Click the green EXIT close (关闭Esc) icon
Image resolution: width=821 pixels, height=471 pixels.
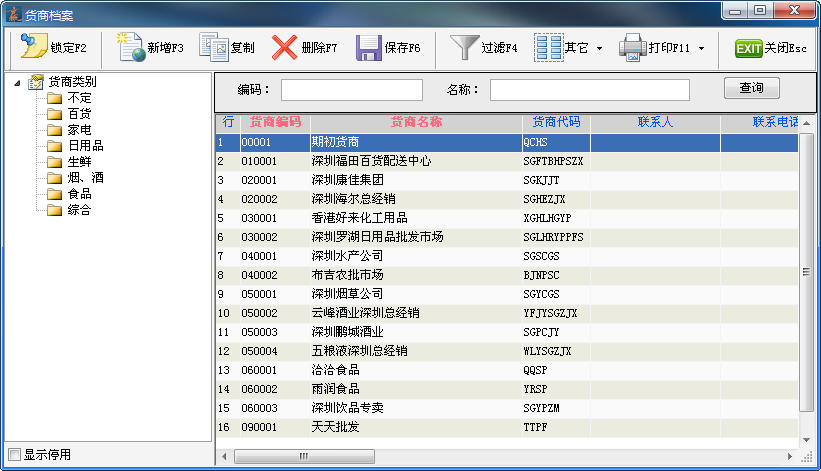[x=748, y=48]
